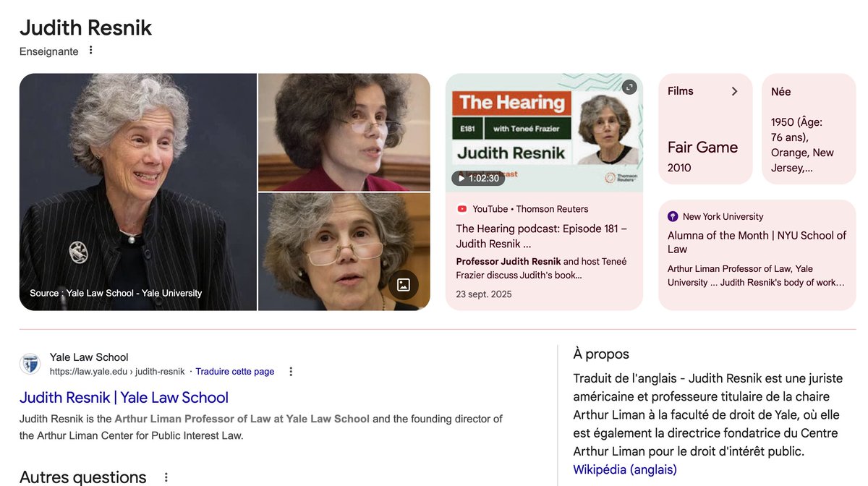Click the À propos heading
The height and width of the screenshot is (486, 868).
(x=601, y=354)
